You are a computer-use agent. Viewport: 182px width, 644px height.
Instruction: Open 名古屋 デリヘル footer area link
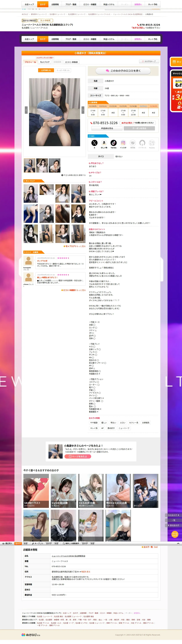43,623
